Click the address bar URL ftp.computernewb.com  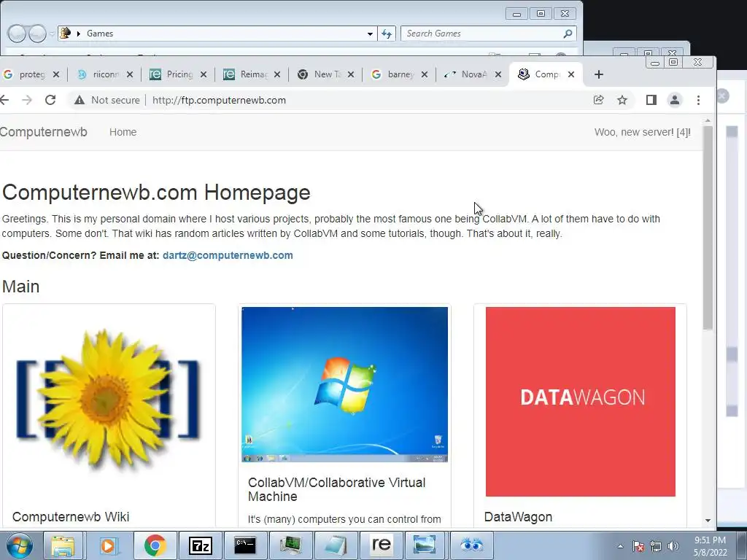tap(219, 100)
